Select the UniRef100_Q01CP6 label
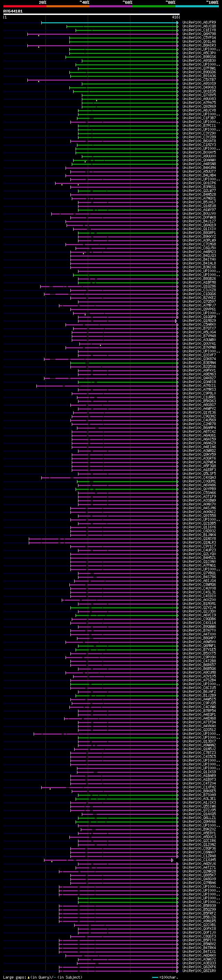 [199, 183]
